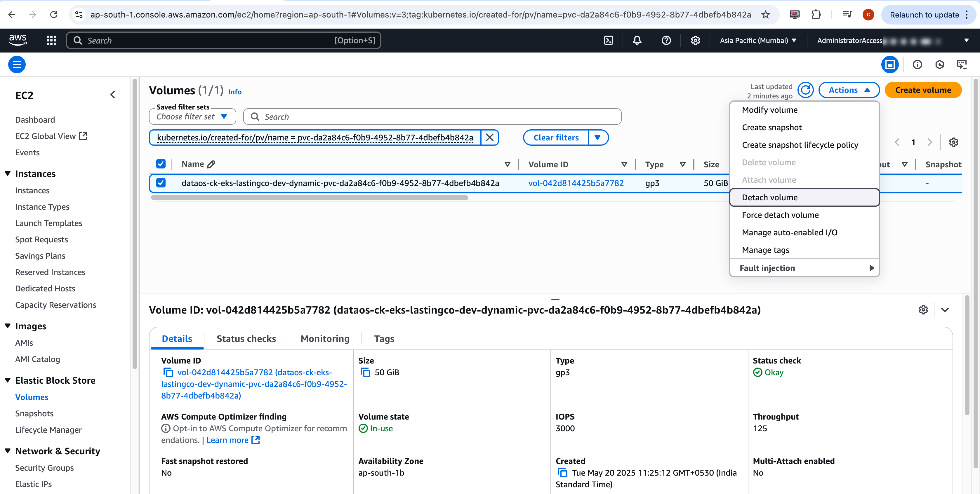Go back in browser history
980x494 pixels.
[x=12, y=14]
